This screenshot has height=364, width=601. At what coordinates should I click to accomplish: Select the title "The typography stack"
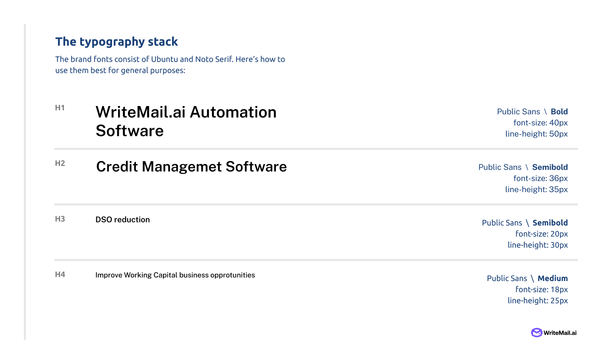point(116,42)
